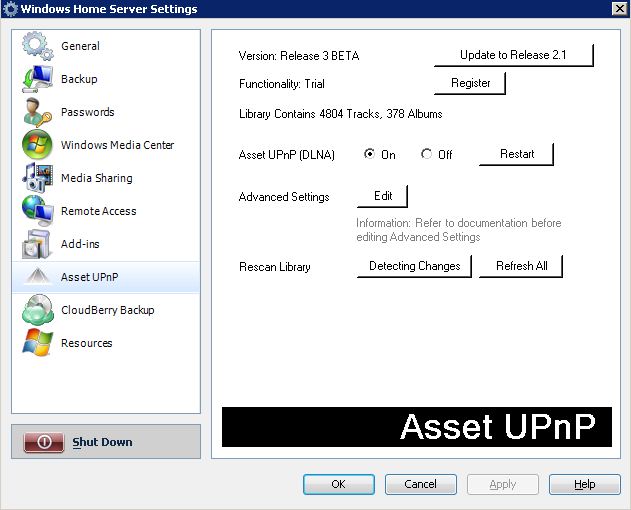Click the 'Version: Release 3 BETA' text

(x=299, y=56)
